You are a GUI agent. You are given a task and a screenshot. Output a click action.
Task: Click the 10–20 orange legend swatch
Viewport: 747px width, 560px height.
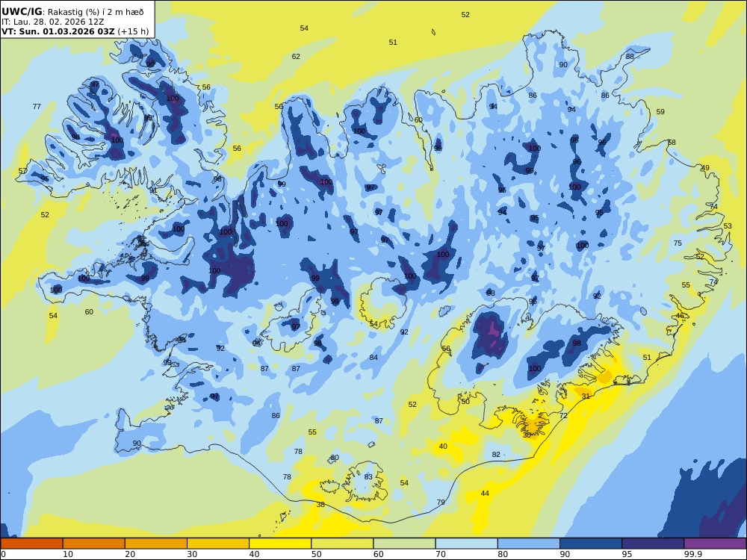[x=94, y=544]
